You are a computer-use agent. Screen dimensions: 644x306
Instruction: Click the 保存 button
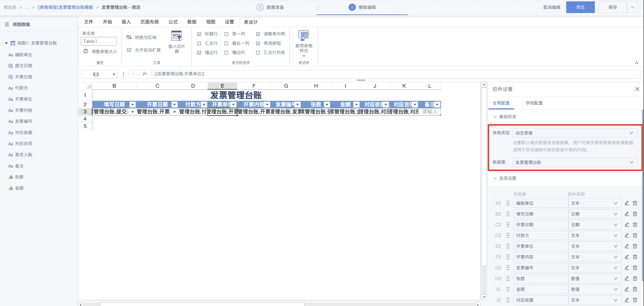coord(613,7)
